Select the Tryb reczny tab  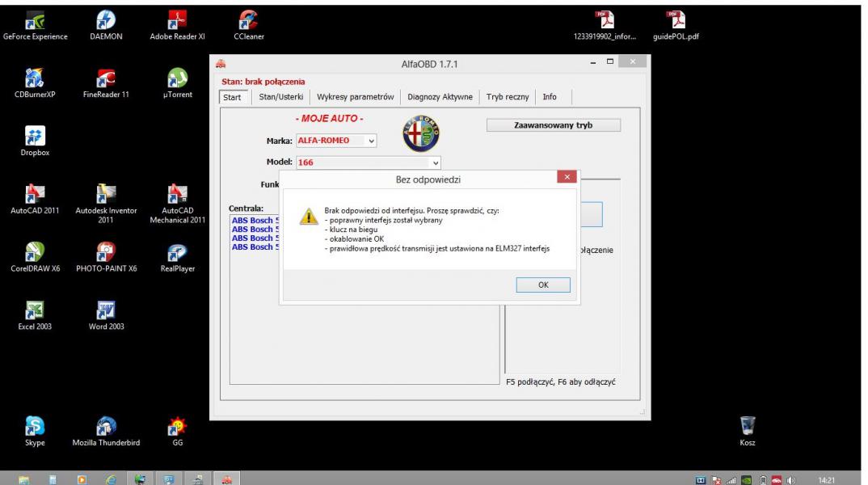tap(508, 97)
